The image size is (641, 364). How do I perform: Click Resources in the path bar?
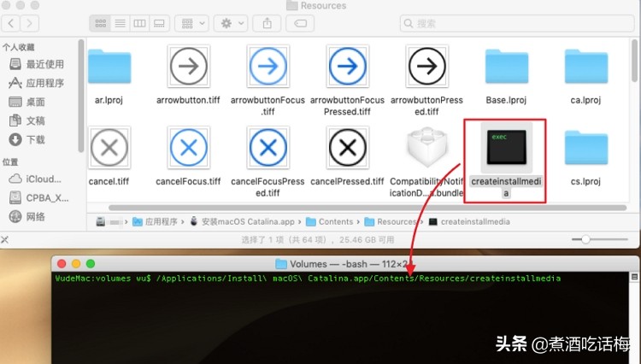click(x=391, y=222)
